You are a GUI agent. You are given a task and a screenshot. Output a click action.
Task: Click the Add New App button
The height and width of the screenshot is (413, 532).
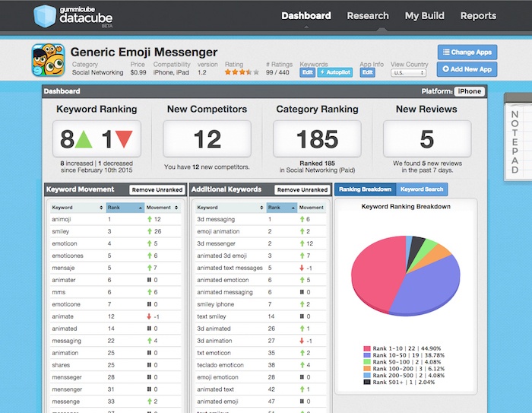(467, 69)
